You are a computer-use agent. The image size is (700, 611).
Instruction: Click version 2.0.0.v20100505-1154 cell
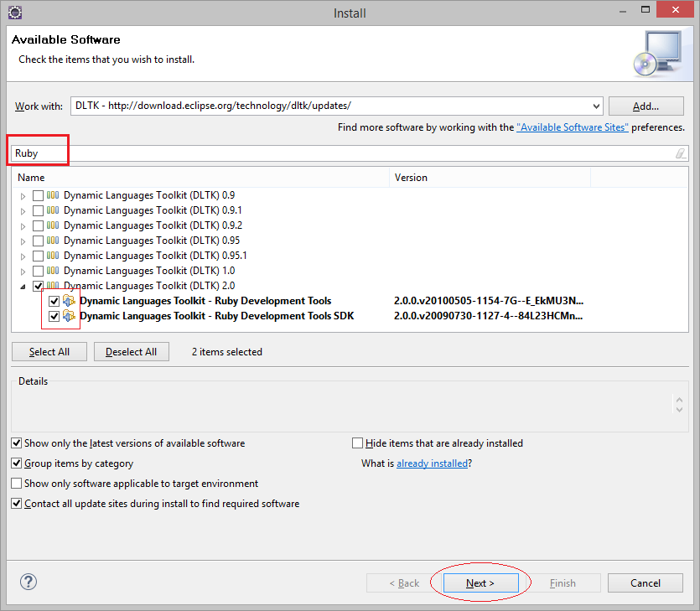click(489, 301)
